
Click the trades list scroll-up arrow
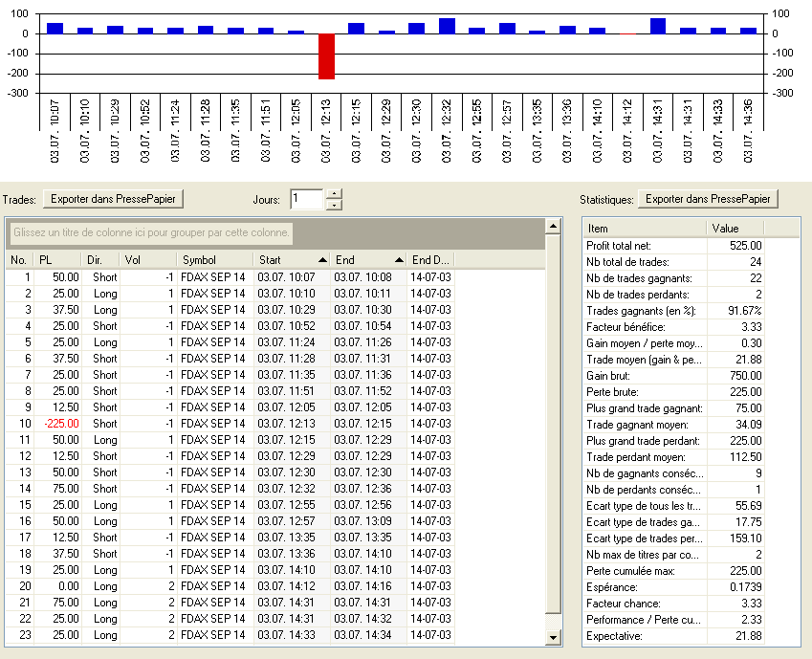tap(552, 226)
